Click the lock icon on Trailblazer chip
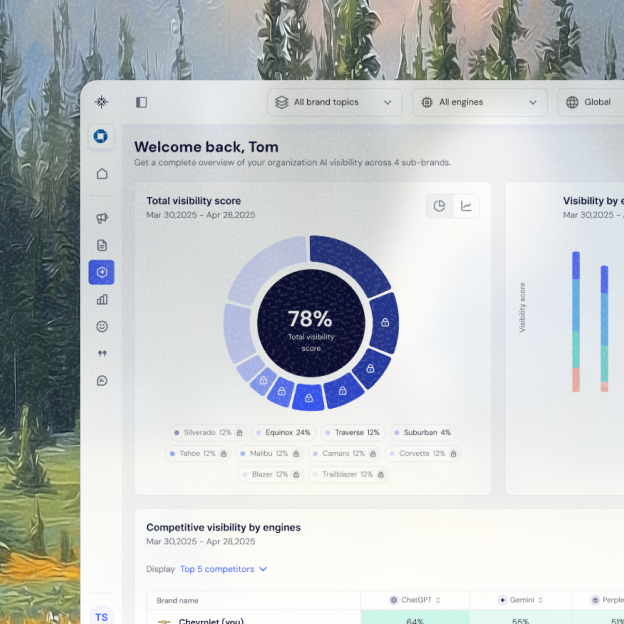 click(380, 474)
